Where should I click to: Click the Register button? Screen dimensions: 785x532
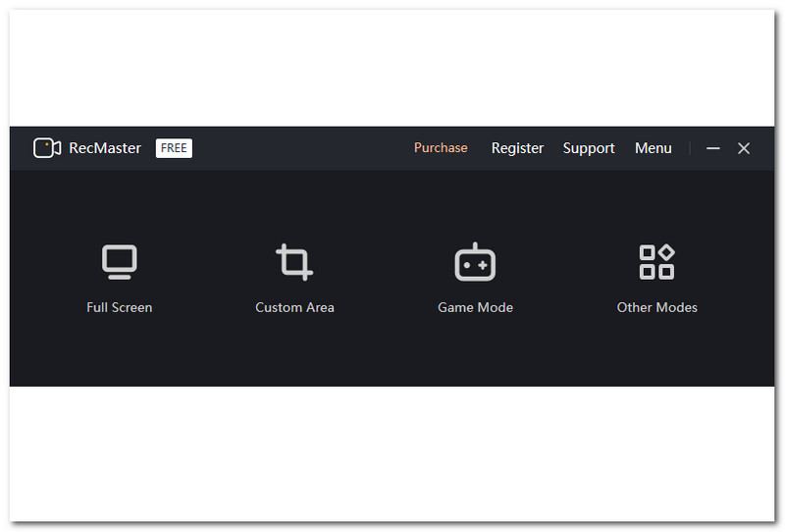pyautogui.click(x=517, y=148)
